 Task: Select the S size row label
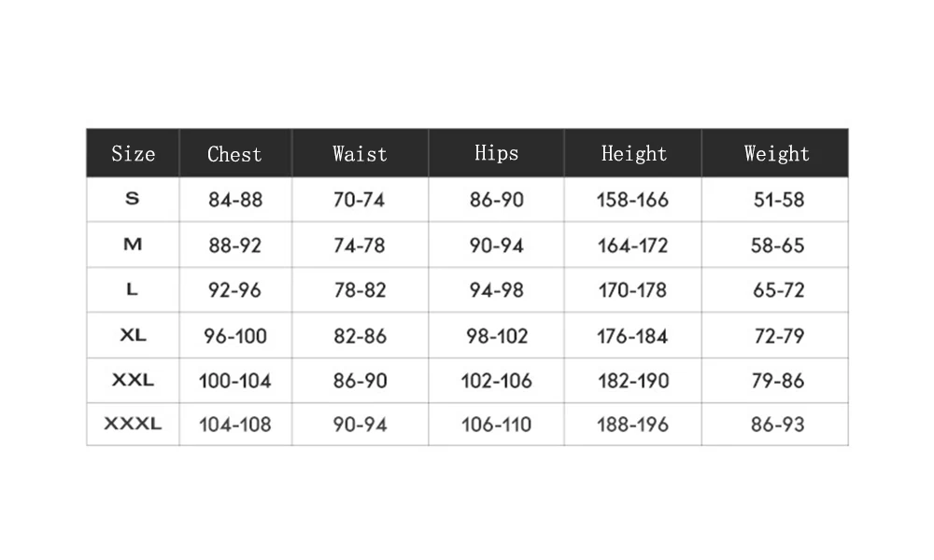pyautogui.click(x=132, y=199)
